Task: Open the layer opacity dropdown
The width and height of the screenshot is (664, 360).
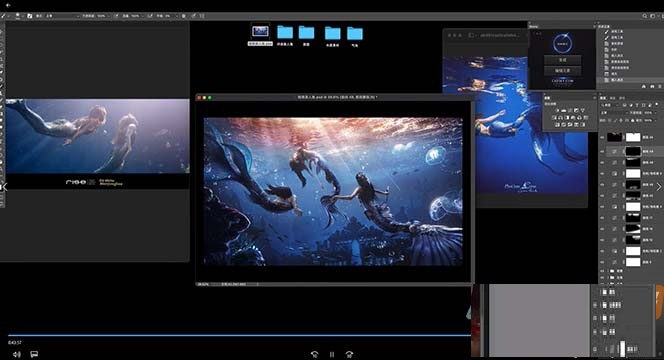Action: (x=651, y=113)
